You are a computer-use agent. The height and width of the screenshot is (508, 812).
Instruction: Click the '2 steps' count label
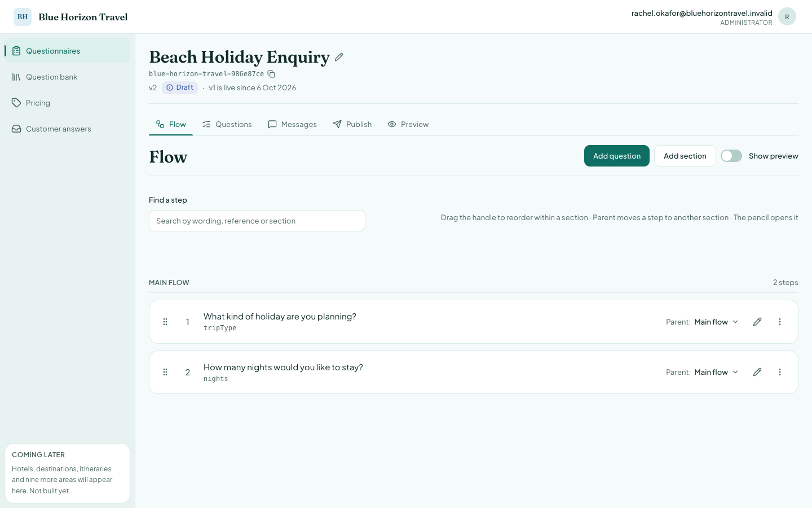point(785,282)
